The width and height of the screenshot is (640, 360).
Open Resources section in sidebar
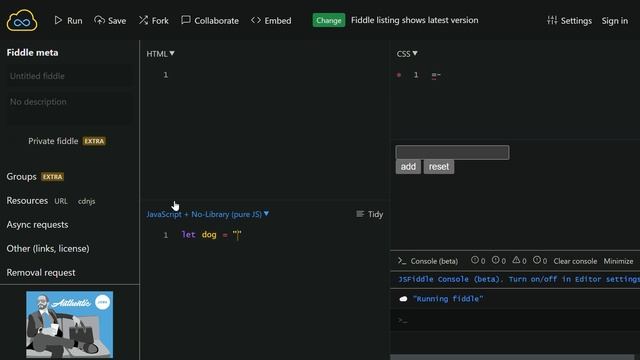(27, 201)
